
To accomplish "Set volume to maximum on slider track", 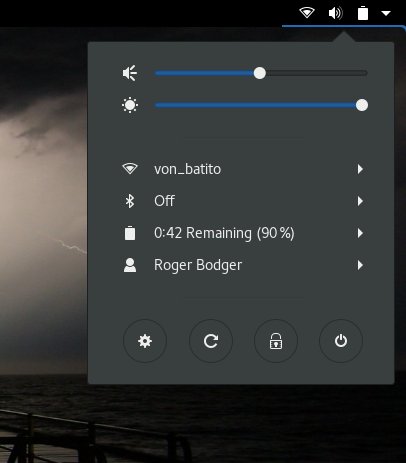I will pyautogui.click(x=366, y=73).
